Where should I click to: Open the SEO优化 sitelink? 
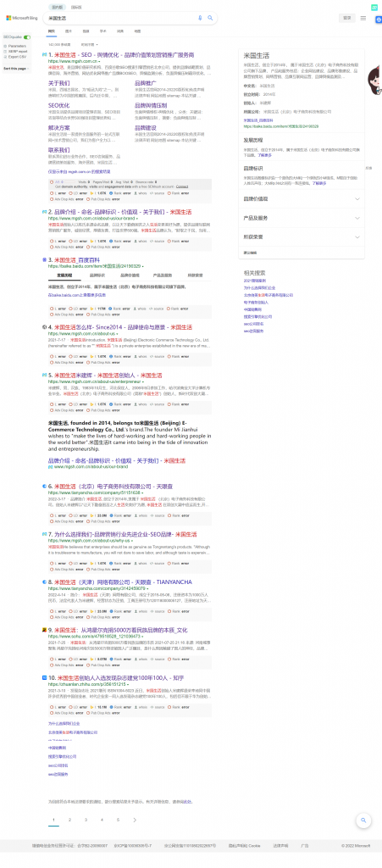pyautogui.click(x=59, y=105)
